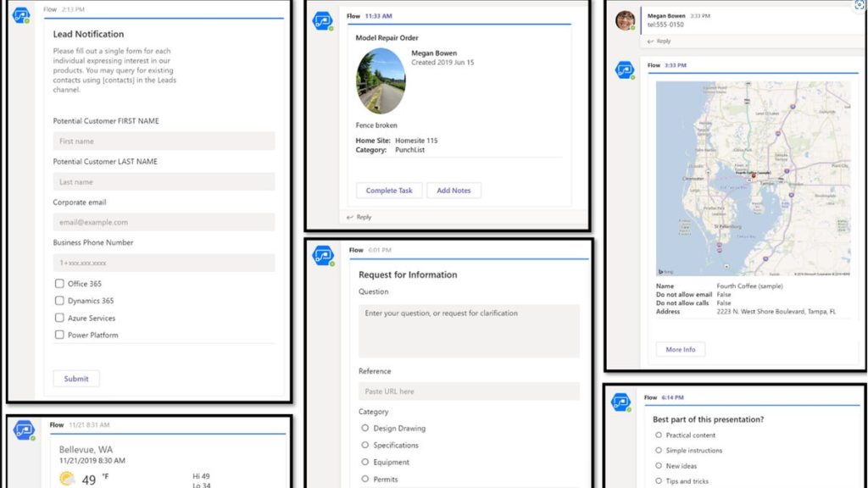Click Flow bot avatar on Lead Notification card
Image resolution: width=868 pixels, height=488 pixels.
tap(21, 15)
